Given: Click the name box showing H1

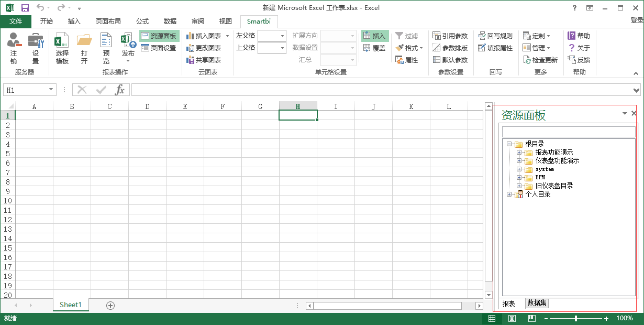Looking at the screenshot, I should tap(29, 90).
